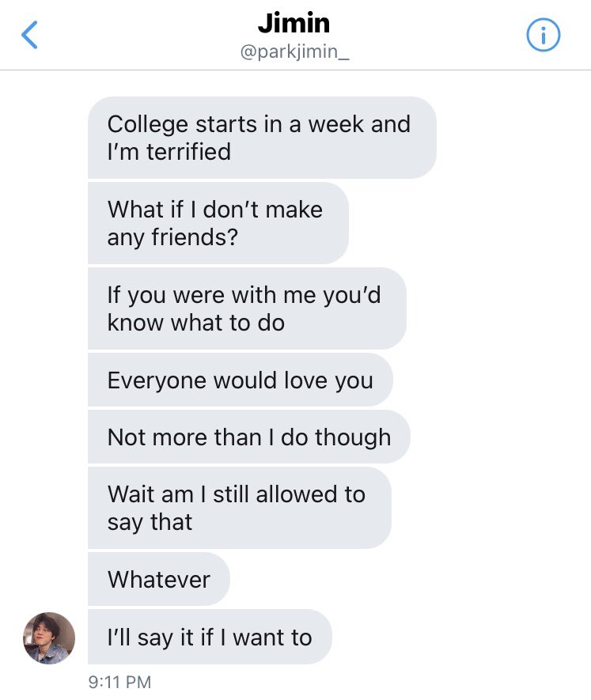Tap the "Everyone would love you" message
This screenshot has width=591, height=700.
[240, 380]
